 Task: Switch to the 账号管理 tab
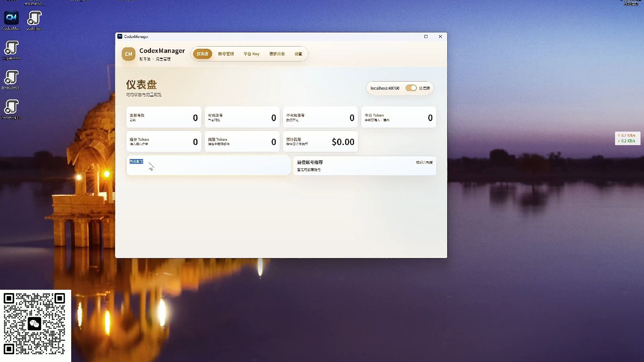click(x=226, y=54)
